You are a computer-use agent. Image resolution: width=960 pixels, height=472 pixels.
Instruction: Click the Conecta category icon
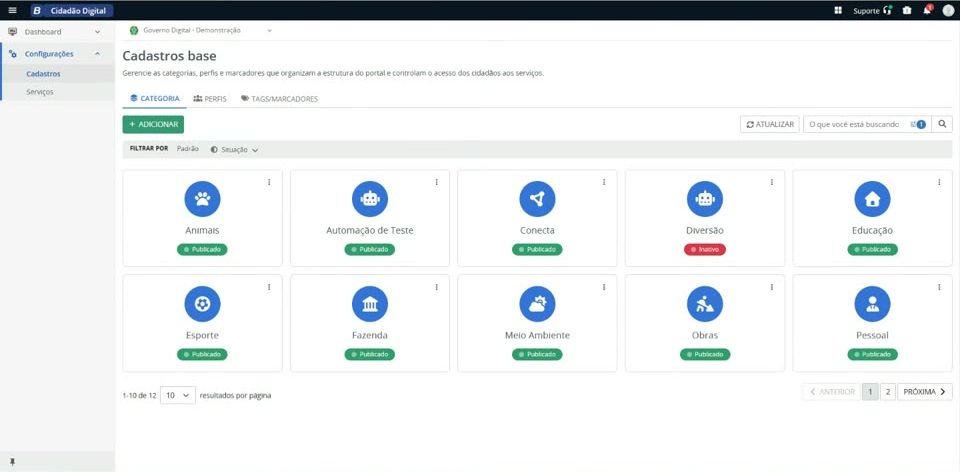pos(538,199)
